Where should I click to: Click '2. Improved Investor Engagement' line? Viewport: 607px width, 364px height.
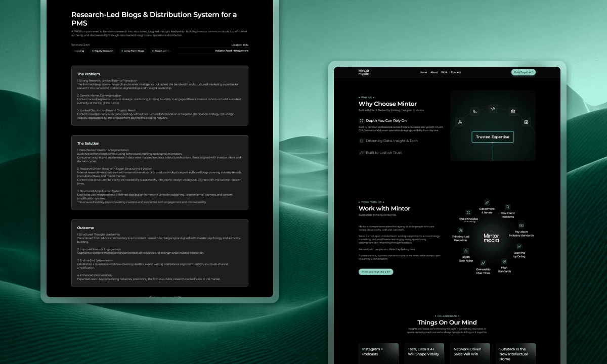(x=99, y=249)
